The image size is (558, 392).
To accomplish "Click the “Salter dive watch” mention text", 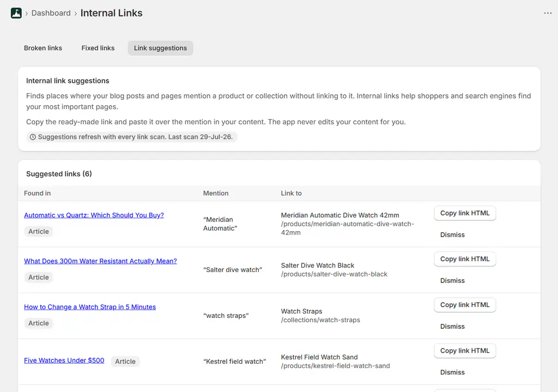I will tap(233, 270).
